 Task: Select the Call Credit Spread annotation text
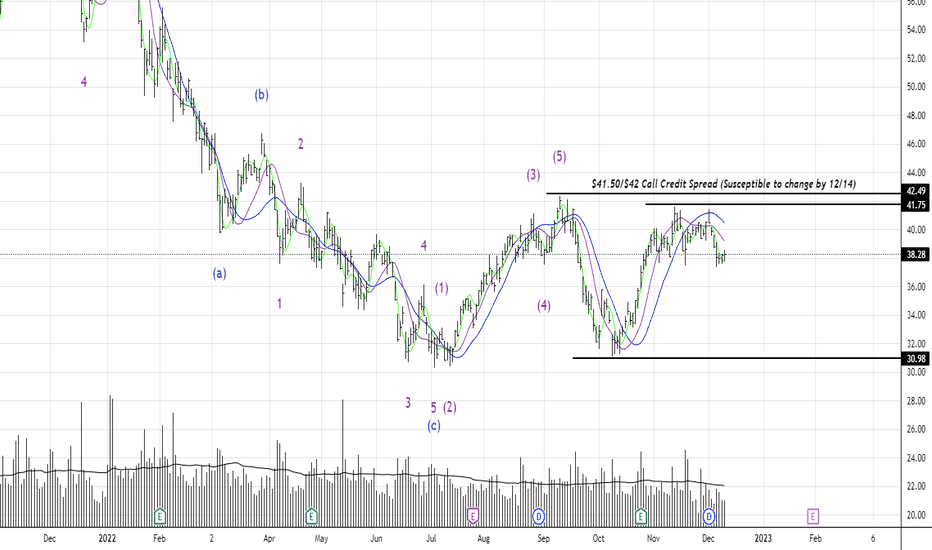[x=723, y=184]
